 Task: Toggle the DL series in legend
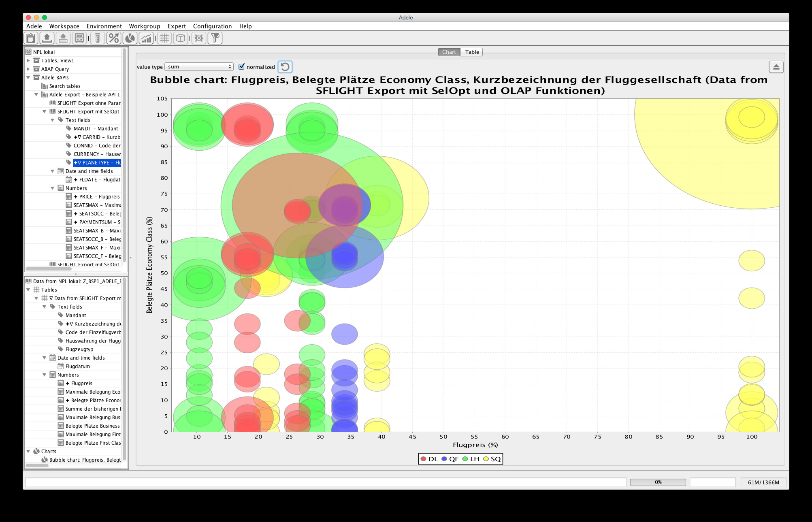429,459
